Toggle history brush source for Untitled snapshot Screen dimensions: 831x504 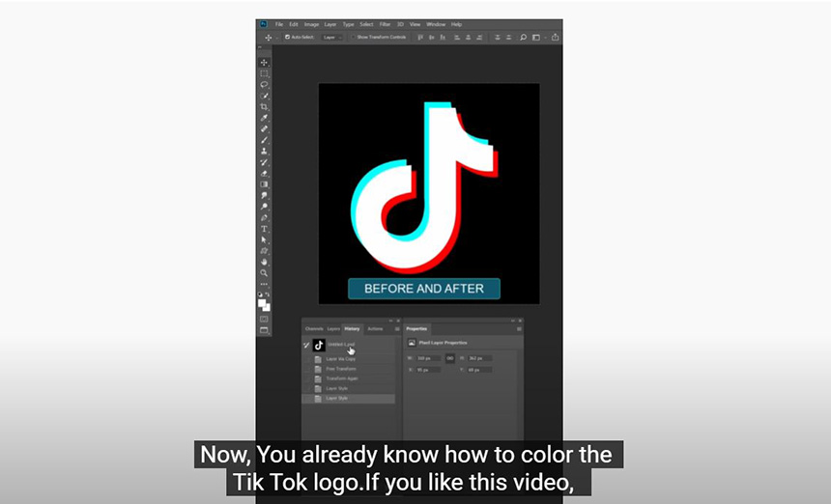click(x=306, y=346)
